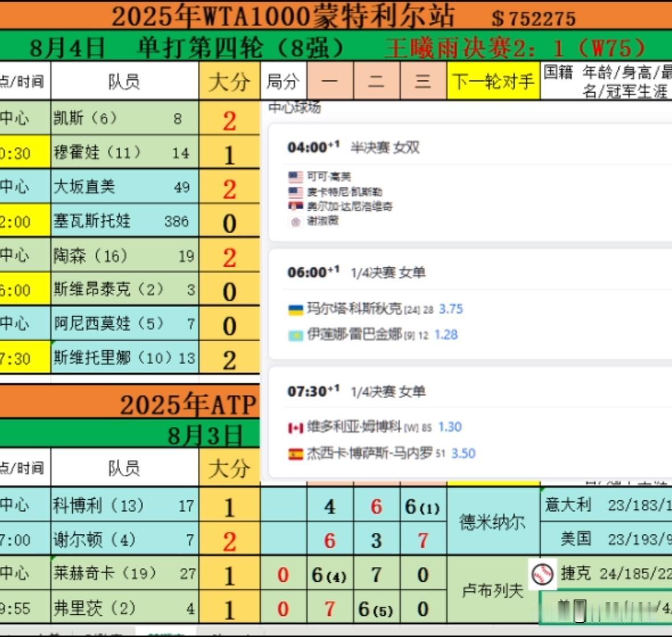Click the Canada flag beside 维多利亚·姆博科
Viewport: 672px width, 637px height.
pos(295,427)
